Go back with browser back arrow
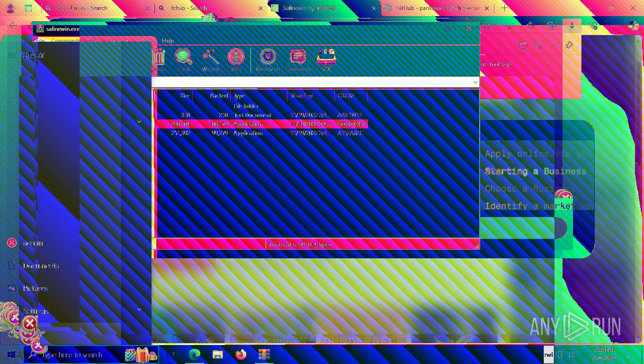Image resolution: width=644 pixels, height=364 pixels. coord(13,26)
